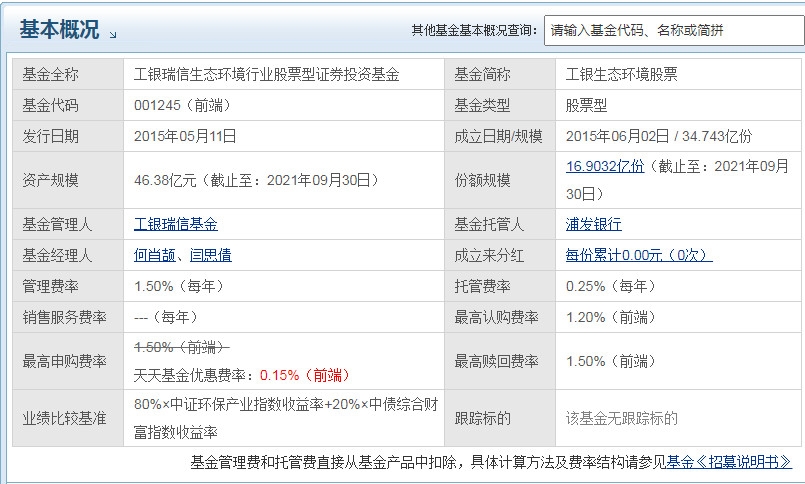Image resolution: width=805 pixels, height=484 pixels.
Task: Select the 基金托管人 label
Action: pyautogui.click(x=489, y=224)
